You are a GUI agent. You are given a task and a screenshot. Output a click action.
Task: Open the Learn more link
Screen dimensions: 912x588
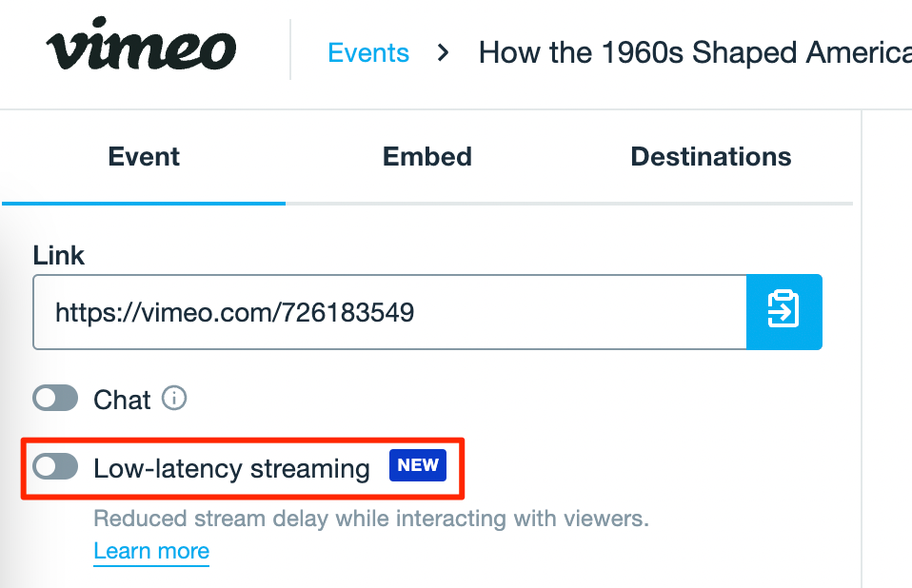[x=151, y=551]
